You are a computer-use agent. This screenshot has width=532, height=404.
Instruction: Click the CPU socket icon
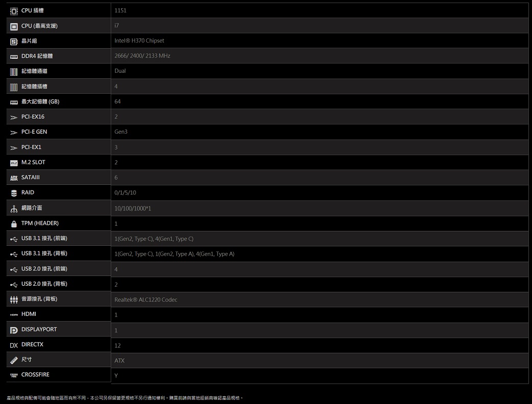(14, 11)
